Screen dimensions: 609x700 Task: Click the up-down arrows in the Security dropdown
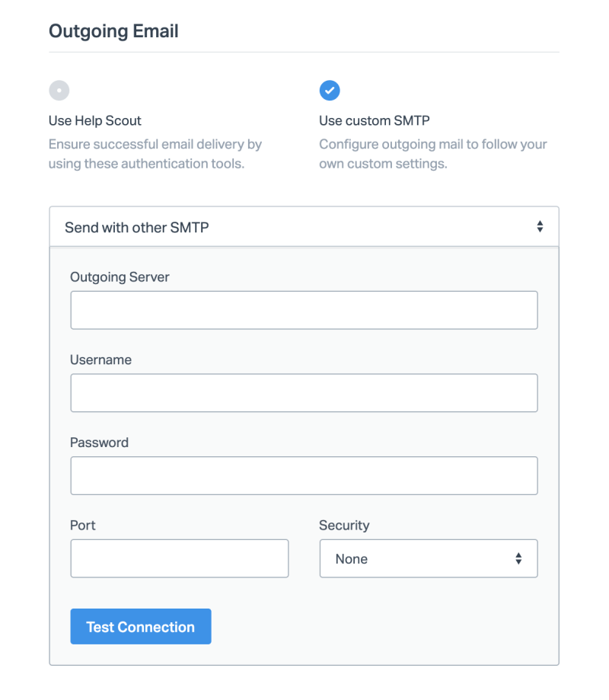click(518, 559)
